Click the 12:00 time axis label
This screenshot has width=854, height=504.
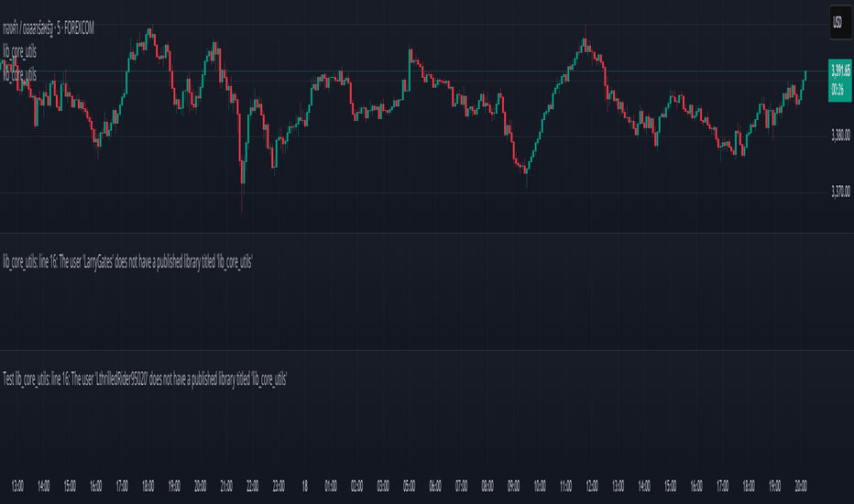click(x=592, y=486)
